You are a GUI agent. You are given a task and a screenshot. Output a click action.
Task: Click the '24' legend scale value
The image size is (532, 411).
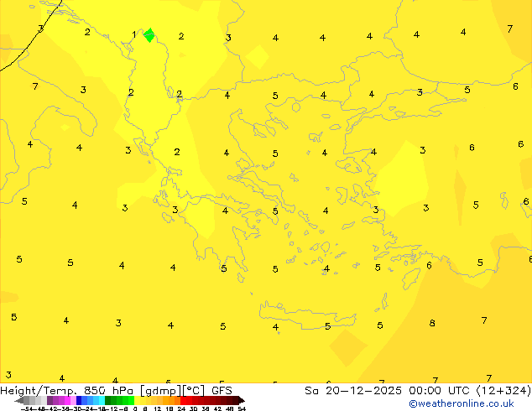[181, 408]
